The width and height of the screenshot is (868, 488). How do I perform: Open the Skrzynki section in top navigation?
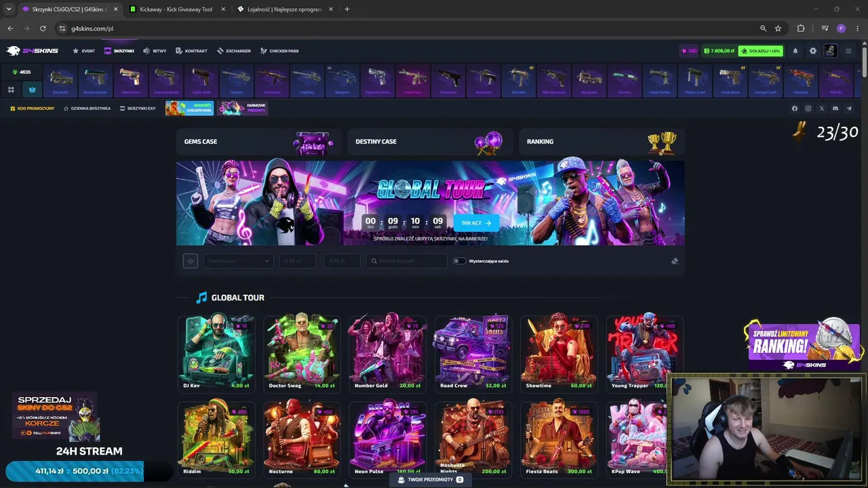point(119,51)
